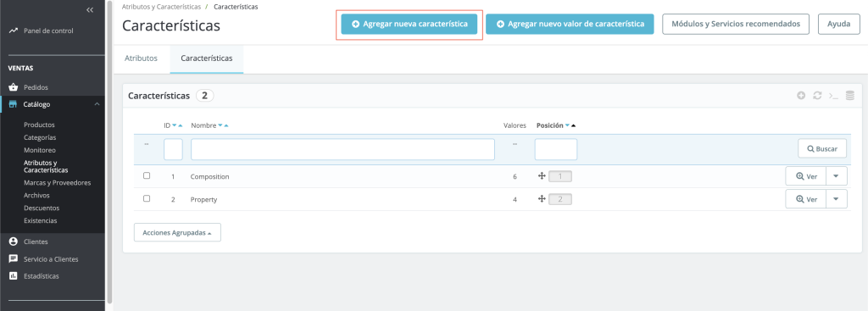868x311 pixels.
Task: Open Archivos in sidebar
Action: [x=36, y=196]
